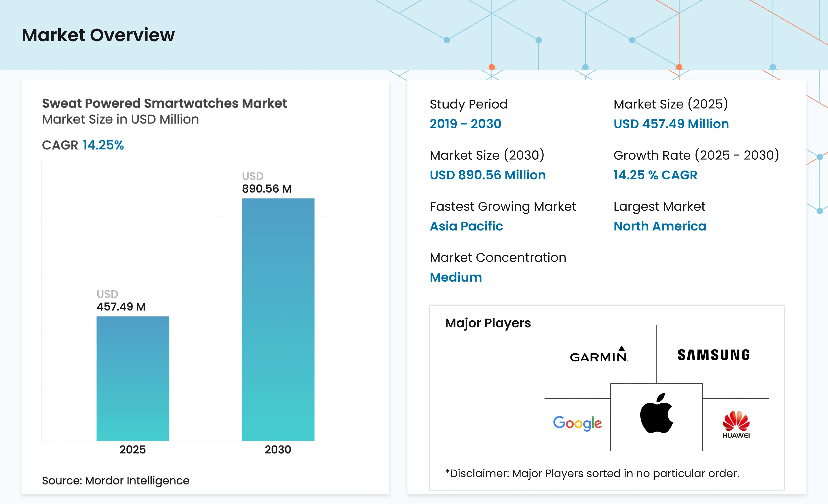Click USD 890.56 Million market size value
828x504 pixels.
[x=488, y=175]
